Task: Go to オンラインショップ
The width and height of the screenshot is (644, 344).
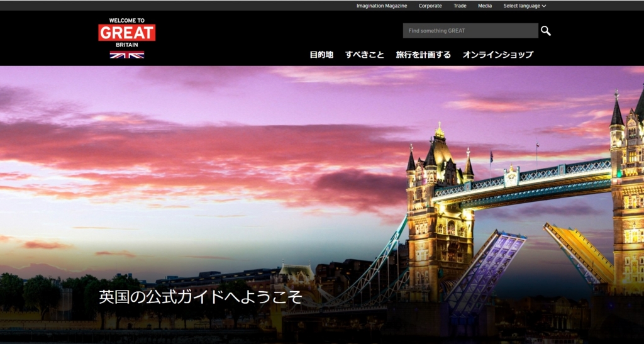Action: 497,55
